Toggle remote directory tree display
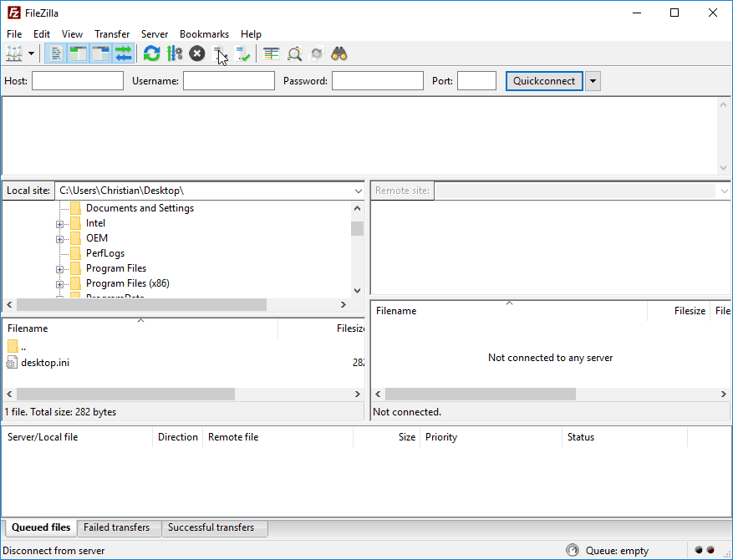 (x=101, y=54)
